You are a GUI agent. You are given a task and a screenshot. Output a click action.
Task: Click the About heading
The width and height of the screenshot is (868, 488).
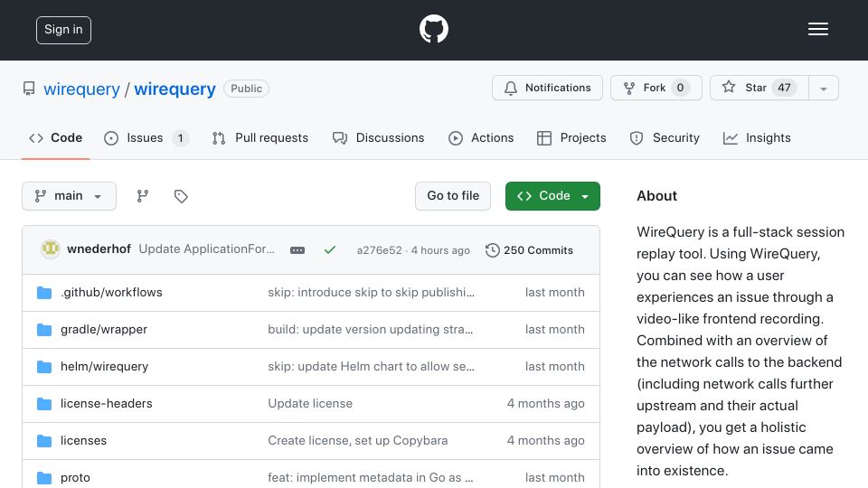[656, 196]
